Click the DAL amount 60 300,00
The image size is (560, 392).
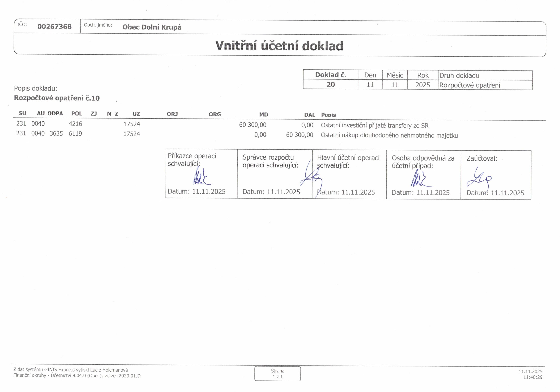pyautogui.click(x=299, y=135)
